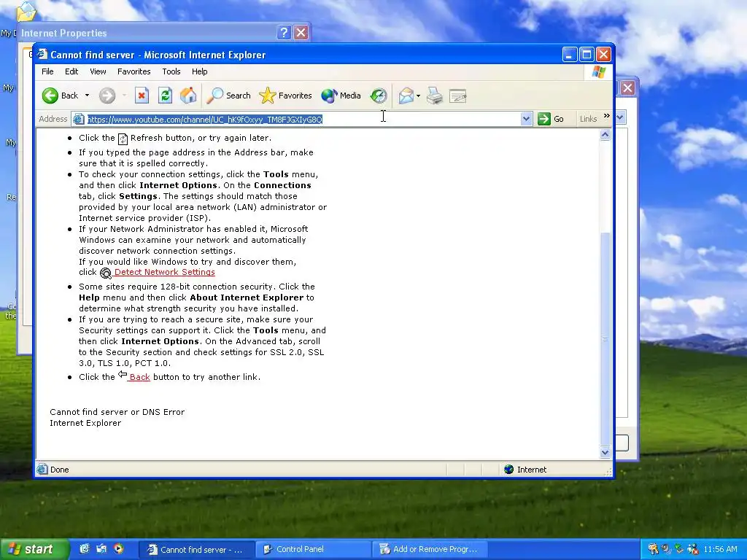This screenshot has width=747, height=560.
Task: Click the 11:56 AM system clock
Action: point(720,549)
